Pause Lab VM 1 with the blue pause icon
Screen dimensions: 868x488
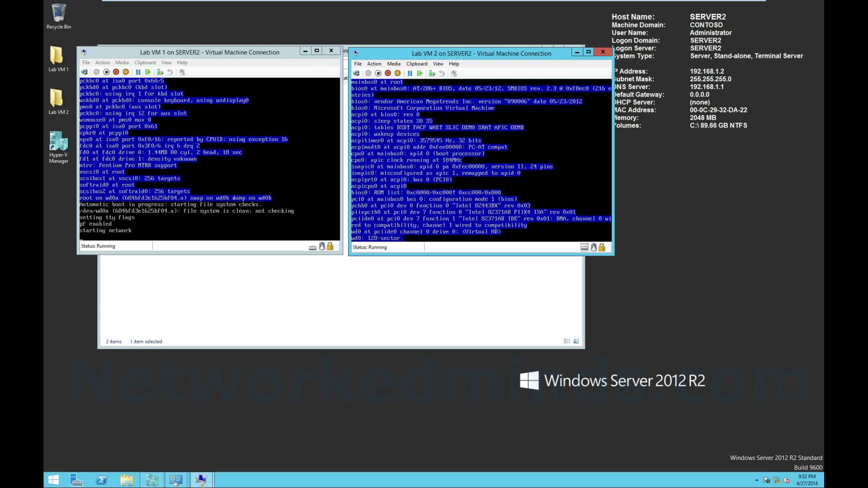pos(138,72)
